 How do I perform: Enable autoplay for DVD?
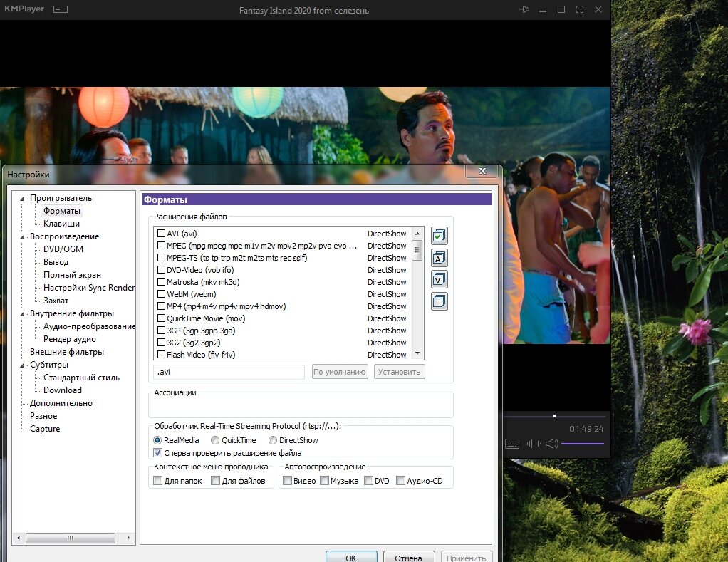tap(369, 481)
